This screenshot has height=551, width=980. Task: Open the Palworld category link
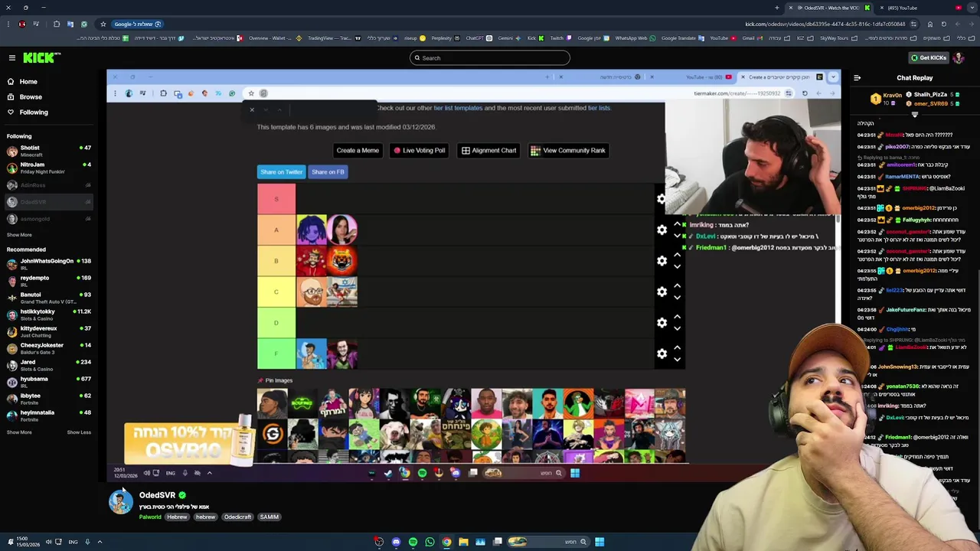pos(150,517)
